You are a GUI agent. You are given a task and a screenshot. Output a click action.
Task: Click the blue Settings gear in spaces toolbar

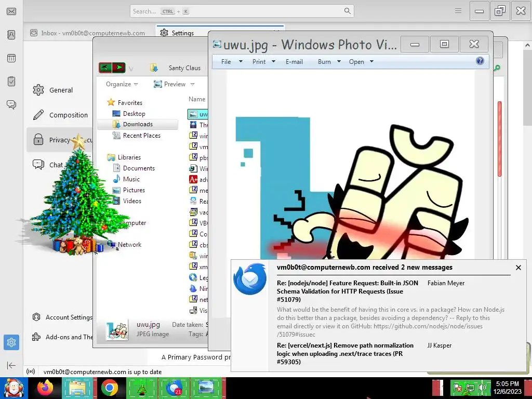tap(11, 342)
